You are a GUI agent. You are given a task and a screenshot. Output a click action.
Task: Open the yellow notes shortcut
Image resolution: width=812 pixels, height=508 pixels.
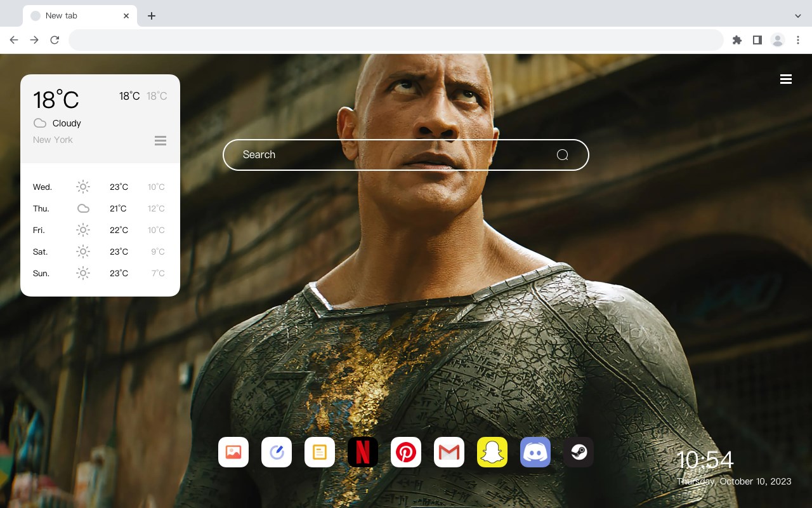pos(320,452)
